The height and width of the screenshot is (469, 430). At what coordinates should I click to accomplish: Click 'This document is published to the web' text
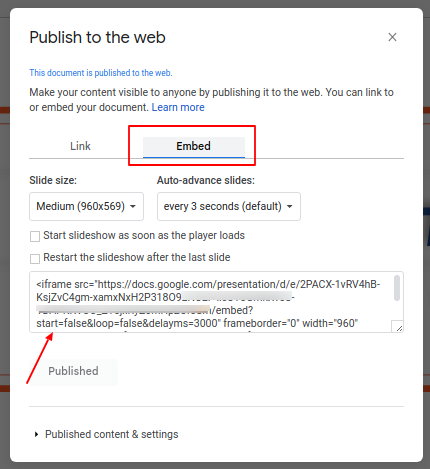[101, 73]
